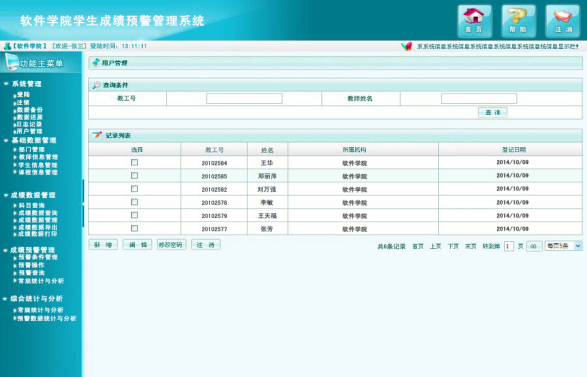
Task: Click the cell 20102582
Action: click(x=214, y=189)
